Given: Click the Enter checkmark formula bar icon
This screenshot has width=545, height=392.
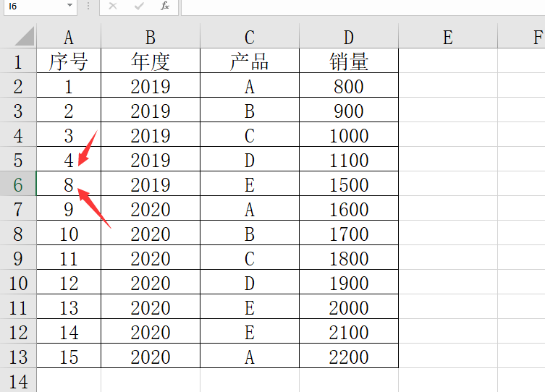Looking at the screenshot, I should [139, 6].
